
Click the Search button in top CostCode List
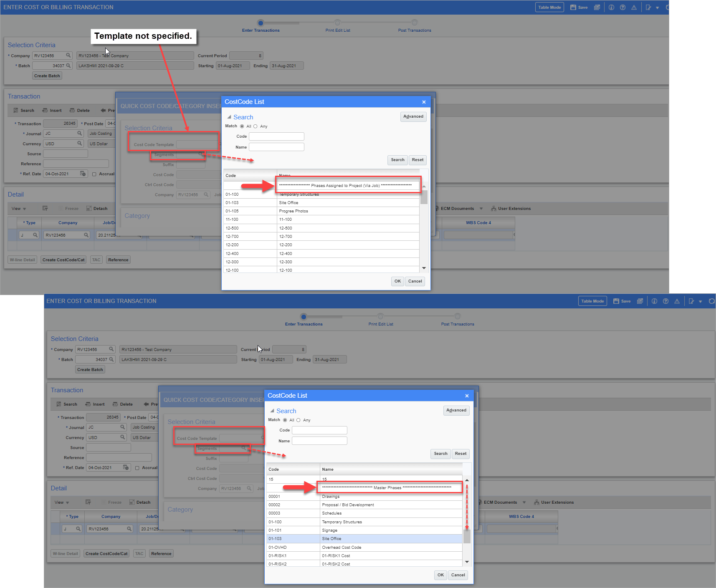pyautogui.click(x=397, y=160)
